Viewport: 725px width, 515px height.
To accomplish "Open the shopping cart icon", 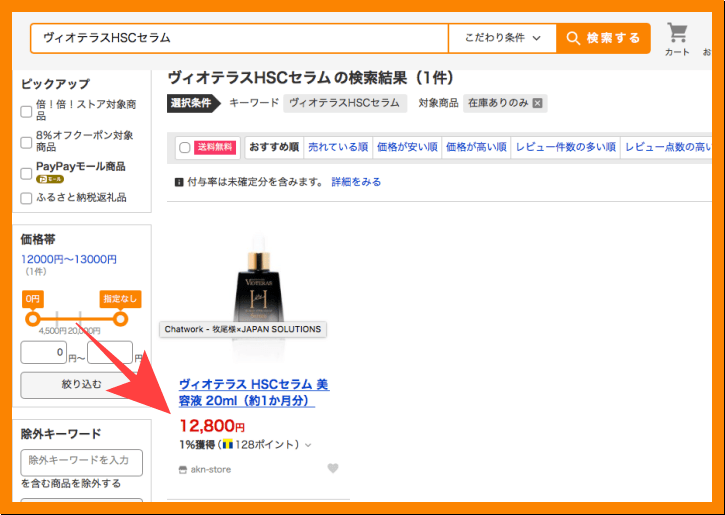I will [677, 33].
